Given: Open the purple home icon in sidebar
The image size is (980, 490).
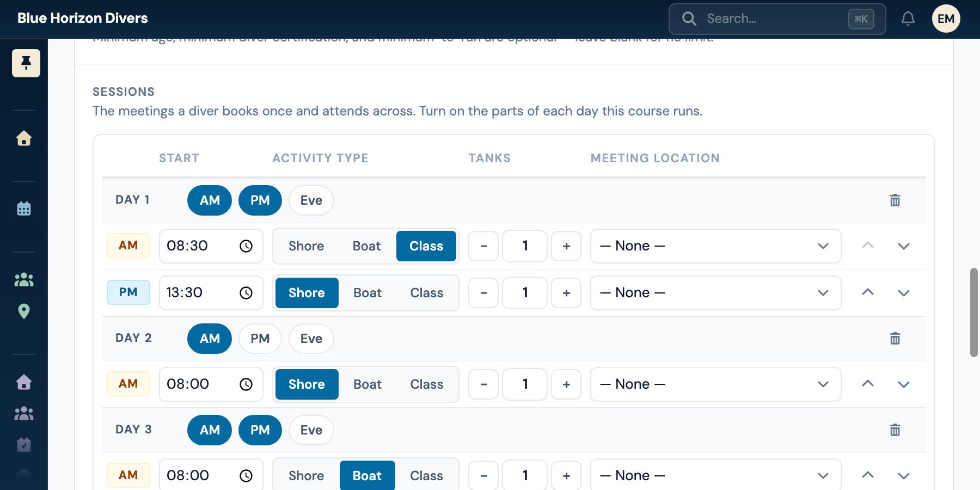Looking at the screenshot, I should (24, 382).
